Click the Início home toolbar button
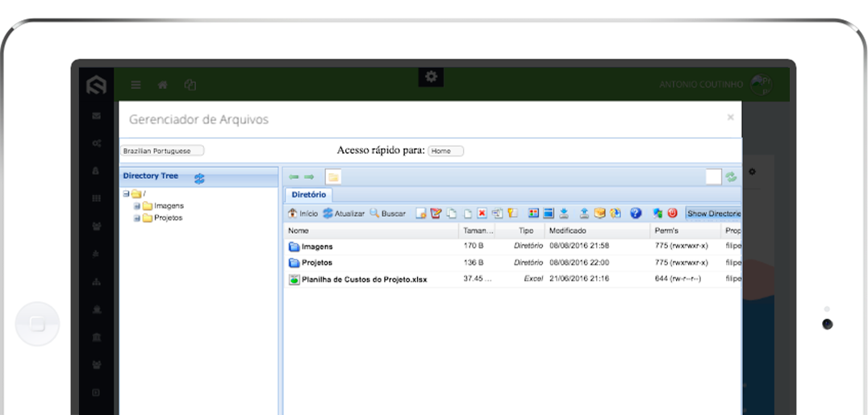 [x=303, y=214]
